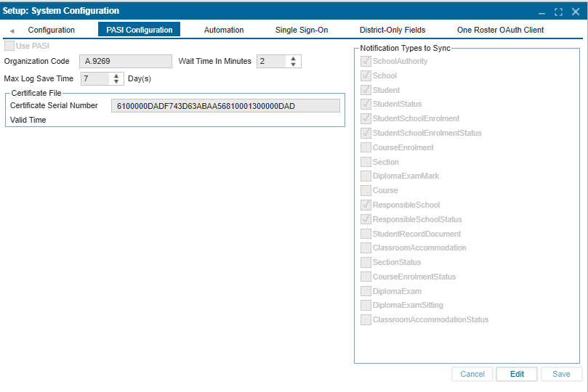Decrease Max Log Save Time stepper
588x392 pixels.
click(116, 81)
